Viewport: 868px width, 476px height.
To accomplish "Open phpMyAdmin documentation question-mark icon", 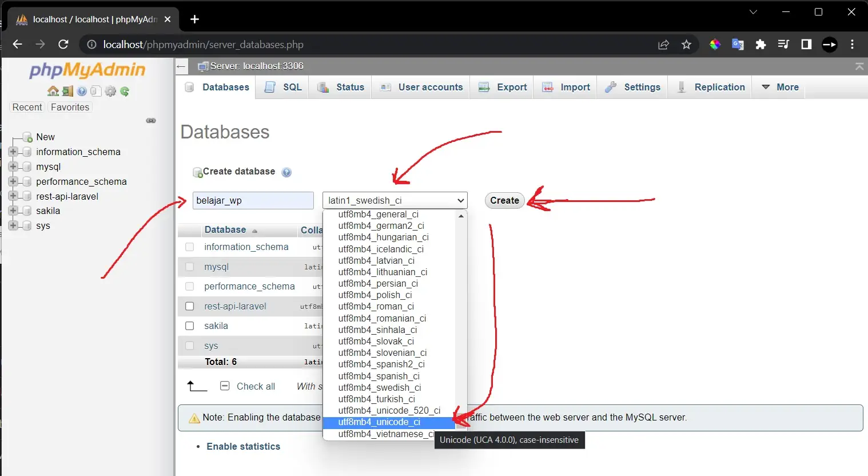I will (x=82, y=91).
